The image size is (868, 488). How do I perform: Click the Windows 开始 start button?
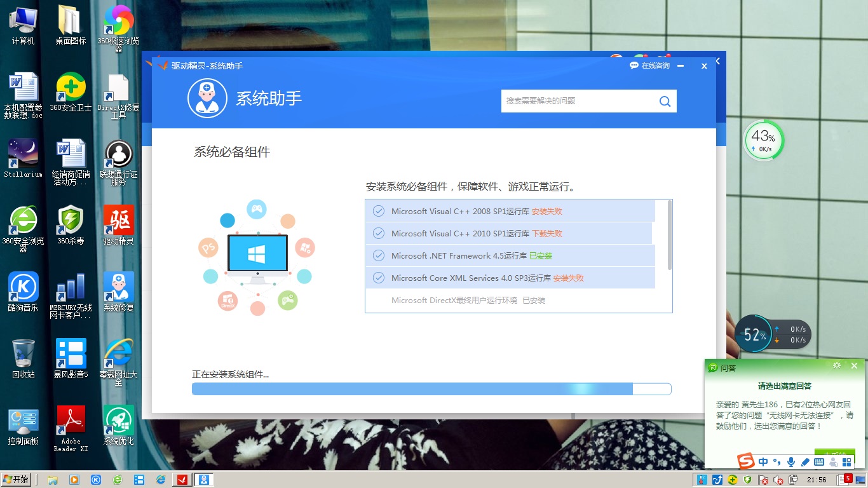click(16, 479)
